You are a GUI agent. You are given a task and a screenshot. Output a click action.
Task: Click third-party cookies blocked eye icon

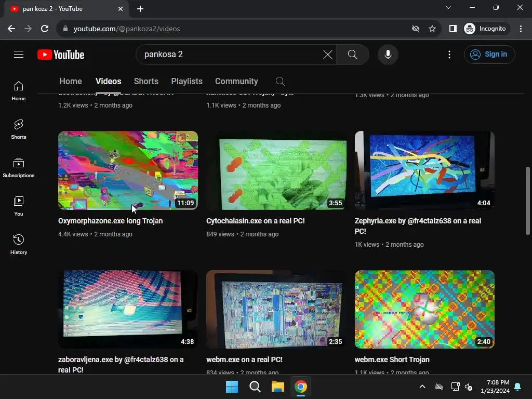(x=415, y=29)
